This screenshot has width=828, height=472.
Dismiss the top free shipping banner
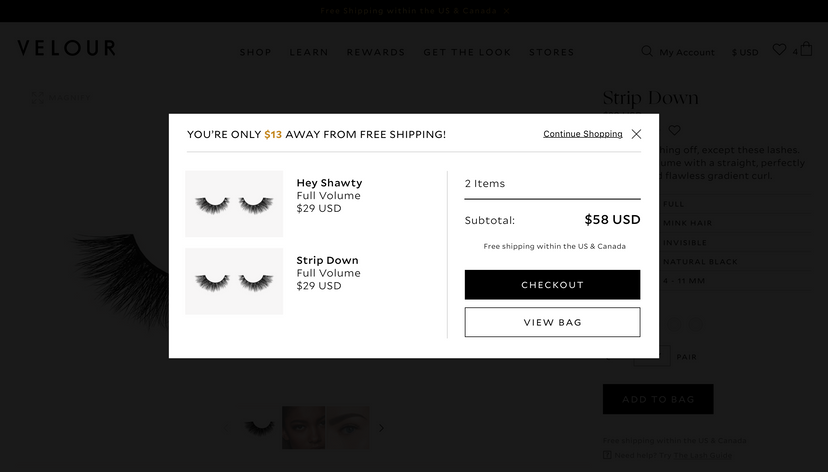point(506,11)
